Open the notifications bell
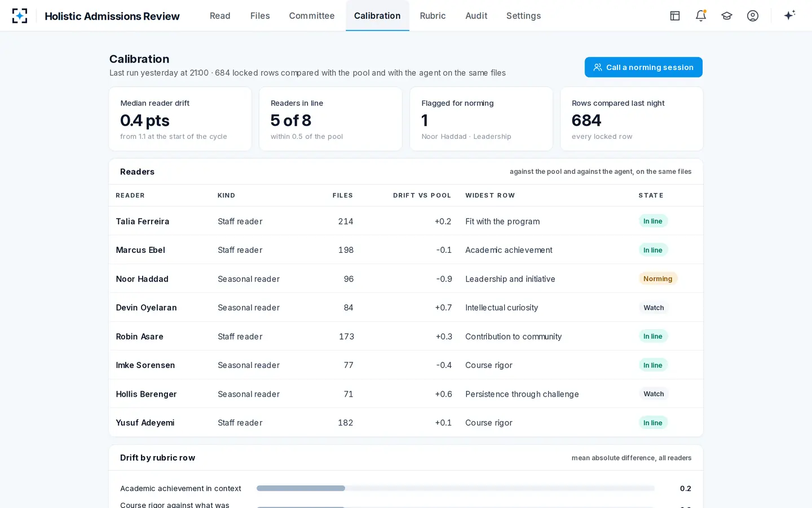This screenshot has height=508, width=812. click(x=701, y=16)
